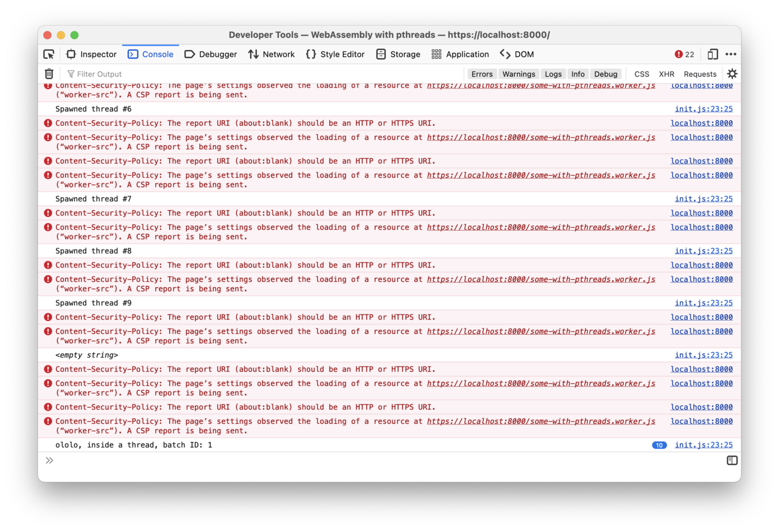The width and height of the screenshot is (779, 532).
Task: Click error icon on row below thread #7
Action: click(x=48, y=213)
